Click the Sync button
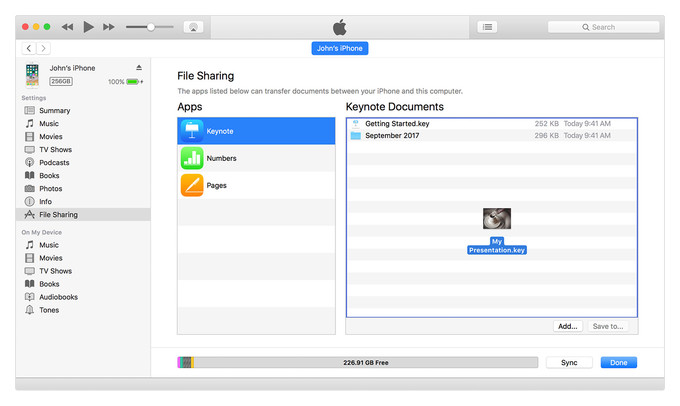Screen dimensions: 680x406 click(x=569, y=363)
